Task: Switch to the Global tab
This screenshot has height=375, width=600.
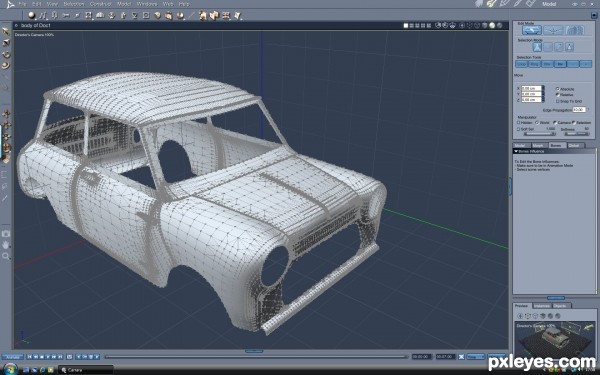Action: pos(574,145)
